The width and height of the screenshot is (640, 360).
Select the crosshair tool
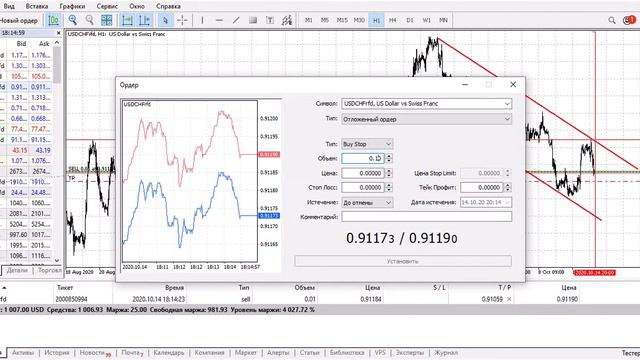click(x=182, y=20)
